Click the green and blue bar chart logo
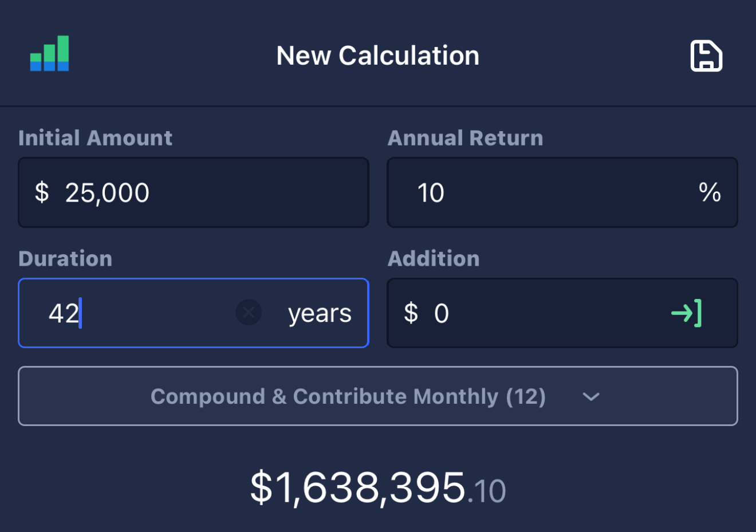 (x=49, y=53)
